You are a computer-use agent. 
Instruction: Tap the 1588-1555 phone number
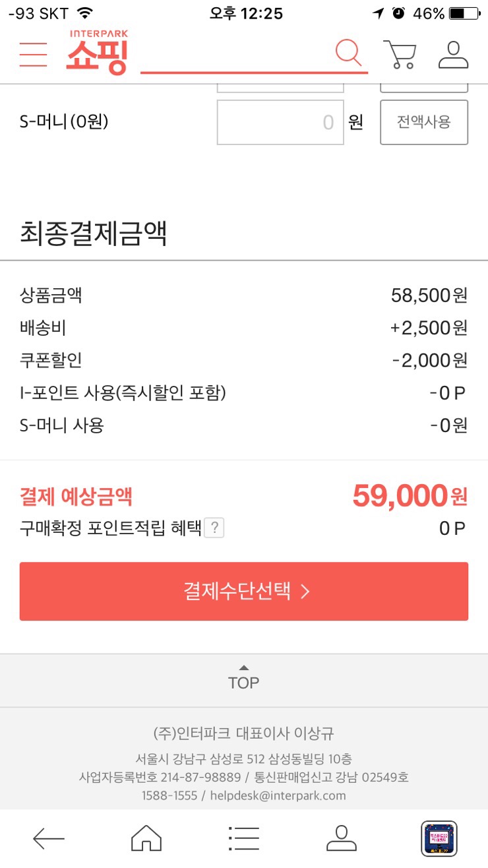point(169,795)
